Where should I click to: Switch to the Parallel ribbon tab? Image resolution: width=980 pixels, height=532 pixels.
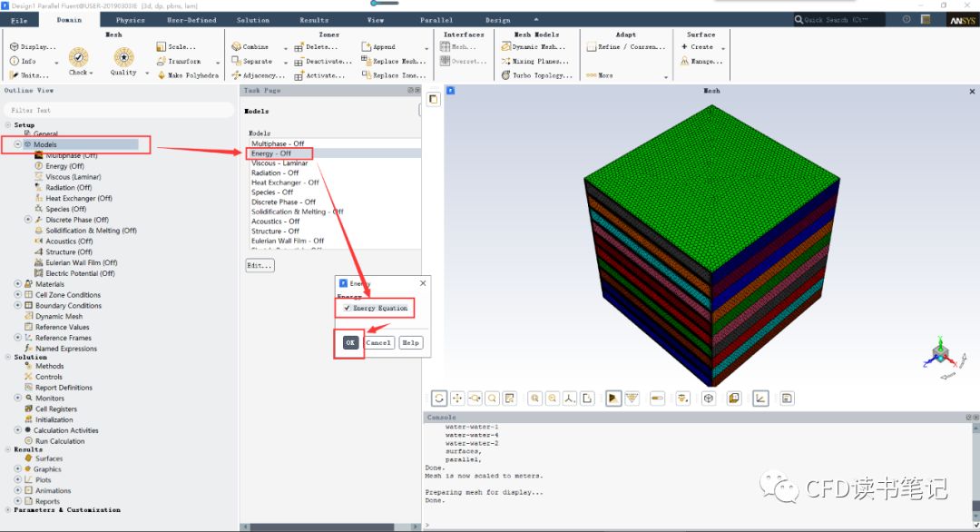(x=436, y=20)
